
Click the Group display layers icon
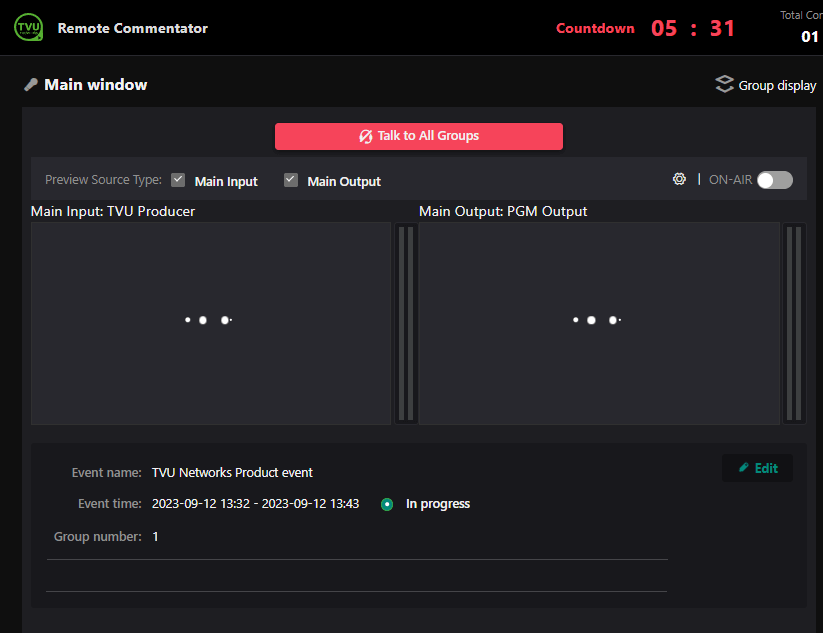(x=724, y=85)
